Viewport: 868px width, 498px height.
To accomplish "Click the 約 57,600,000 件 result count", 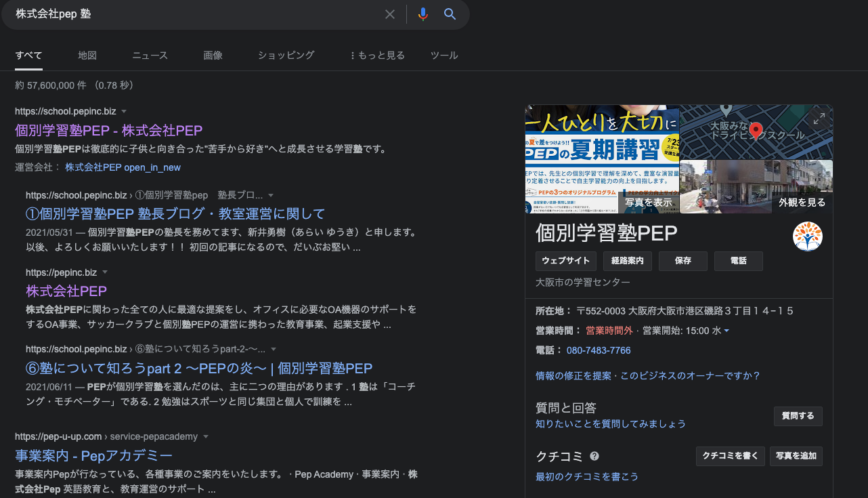I will pos(51,85).
